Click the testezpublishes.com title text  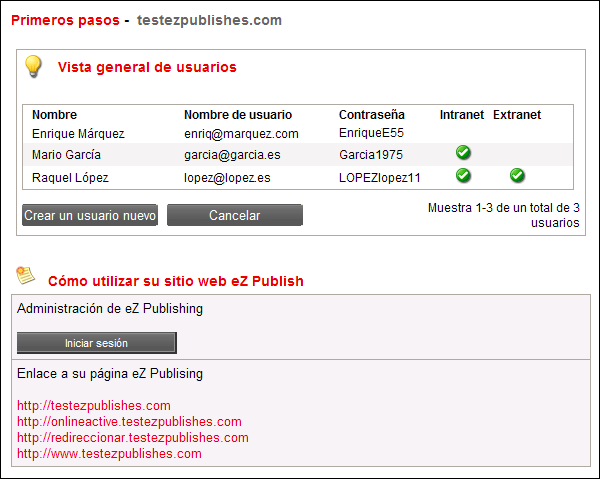click(x=209, y=20)
